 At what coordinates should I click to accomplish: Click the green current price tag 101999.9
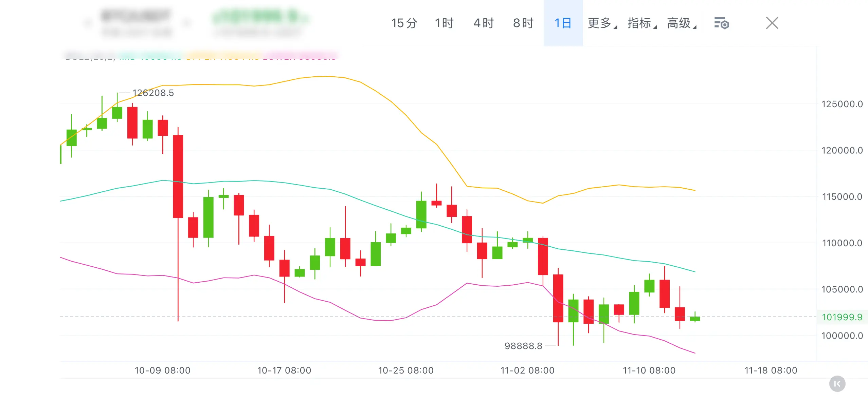pyautogui.click(x=842, y=317)
